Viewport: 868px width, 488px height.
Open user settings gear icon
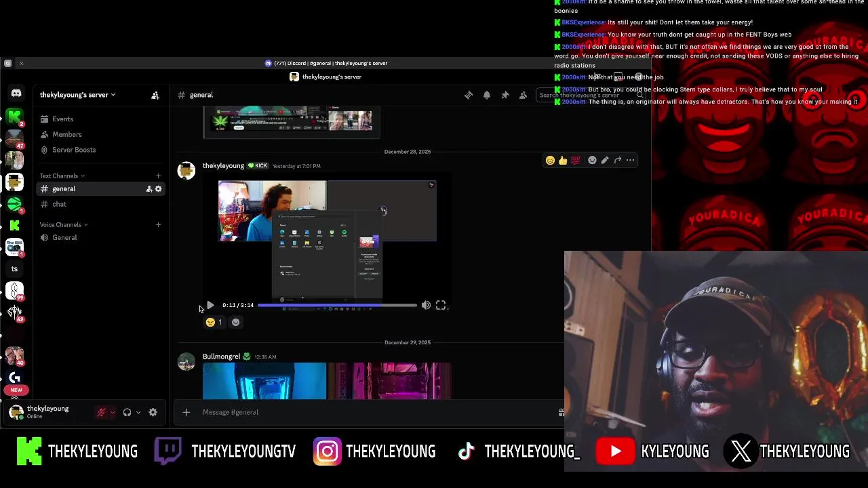(x=153, y=412)
